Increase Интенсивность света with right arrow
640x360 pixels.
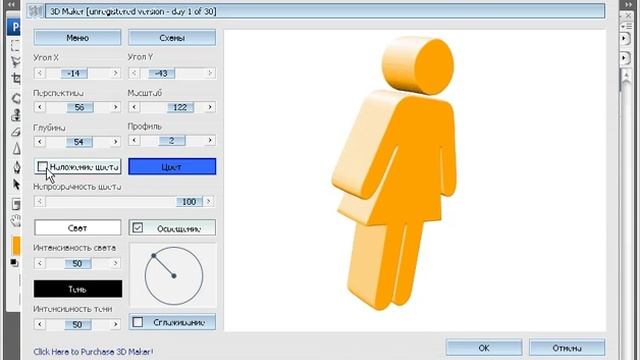click(116, 263)
